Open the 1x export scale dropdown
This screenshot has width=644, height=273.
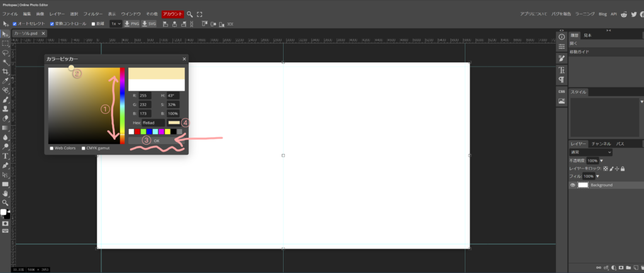116,23
